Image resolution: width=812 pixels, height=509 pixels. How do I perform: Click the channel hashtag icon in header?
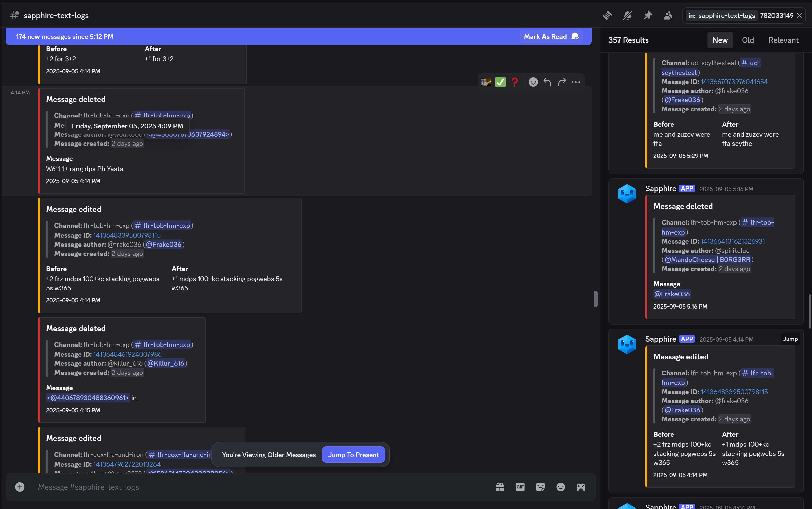tap(14, 15)
